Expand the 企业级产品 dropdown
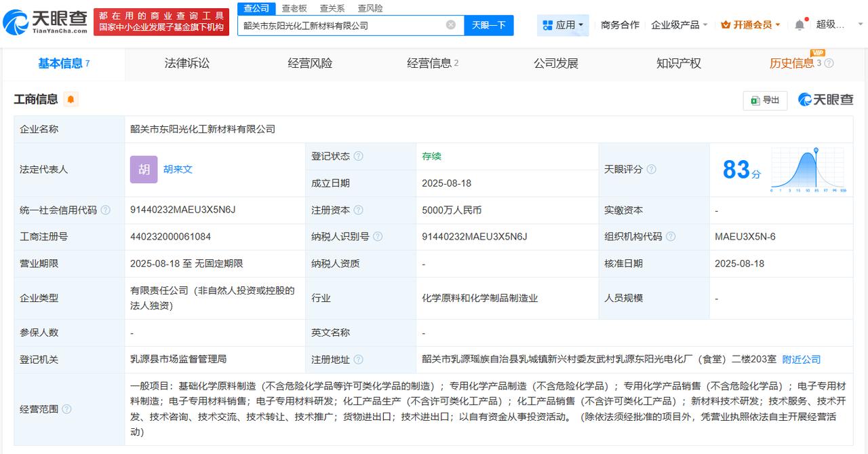868x454 pixels. coord(679,25)
